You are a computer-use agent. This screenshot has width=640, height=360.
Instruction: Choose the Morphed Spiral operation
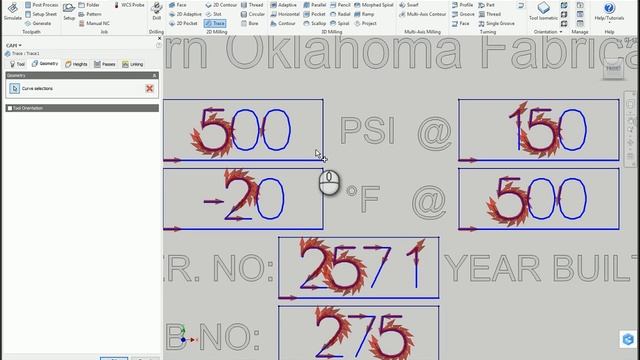click(x=373, y=5)
